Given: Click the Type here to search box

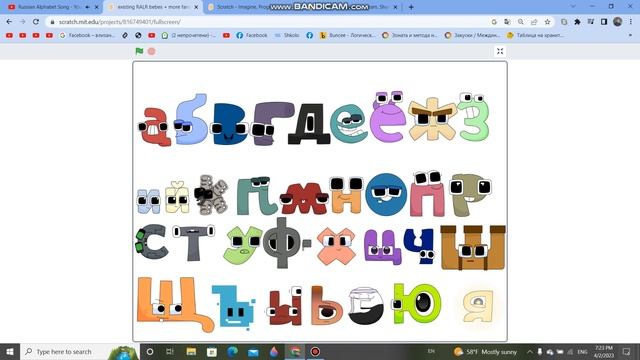Looking at the screenshot, I should (x=80, y=351).
